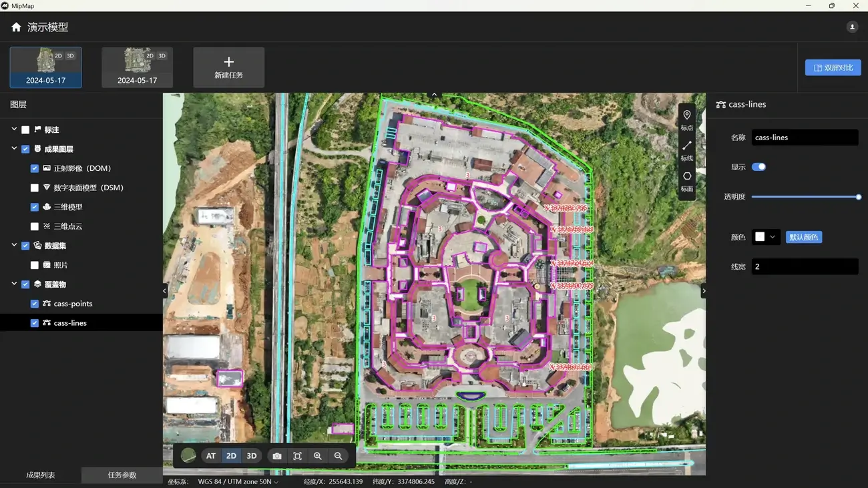Enable the 数字表面模型 (DSM) layer checkbox

(35, 188)
